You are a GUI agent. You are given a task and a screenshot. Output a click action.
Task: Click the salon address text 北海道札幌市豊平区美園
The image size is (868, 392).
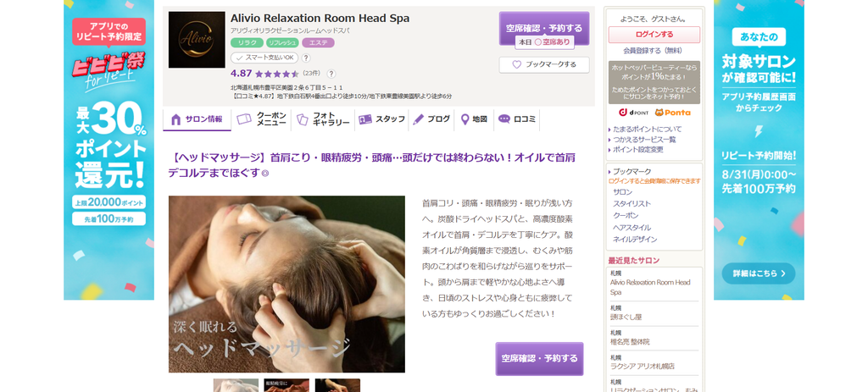tap(287, 87)
